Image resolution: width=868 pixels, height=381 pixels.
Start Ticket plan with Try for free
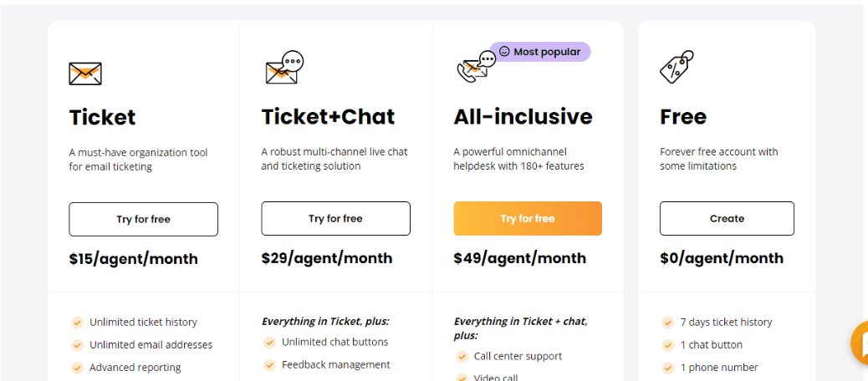(x=143, y=219)
